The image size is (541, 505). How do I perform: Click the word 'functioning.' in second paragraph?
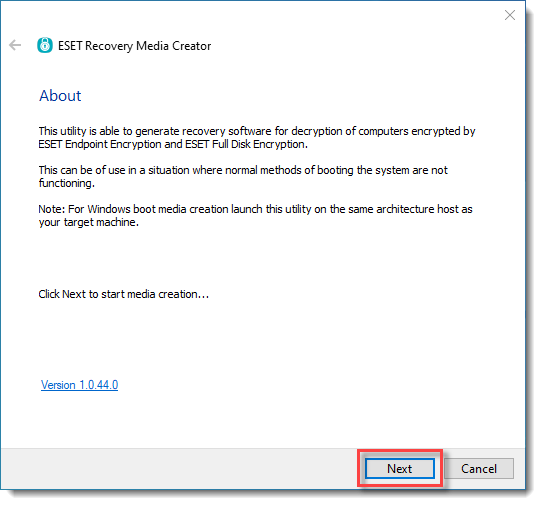click(x=67, y=183)
